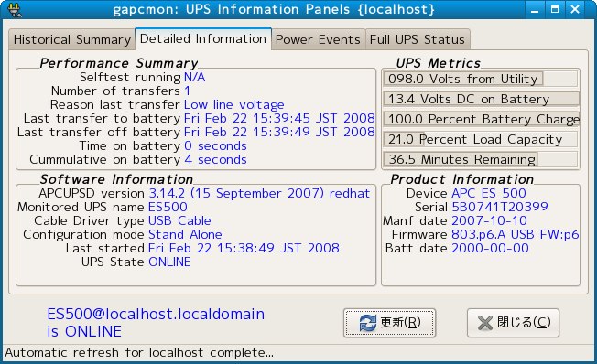Image resolution: width=597 pixels, height=364 pixels.
Task: Click the serial number 5B0741T20399
Action: pos(500,207)
